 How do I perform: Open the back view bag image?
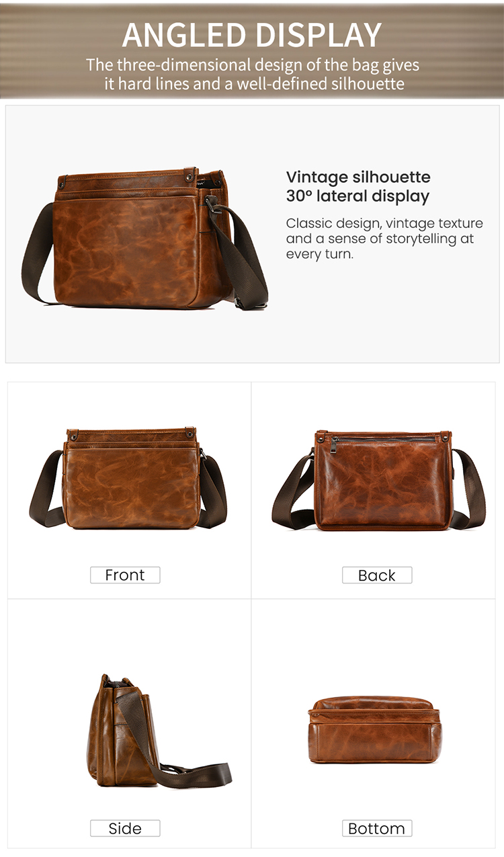tap(378, 480)
